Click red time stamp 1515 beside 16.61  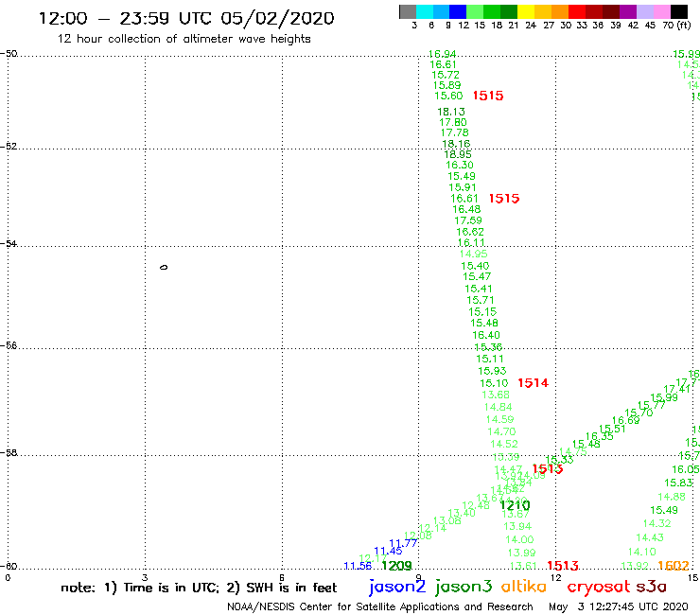coord(504,199)
